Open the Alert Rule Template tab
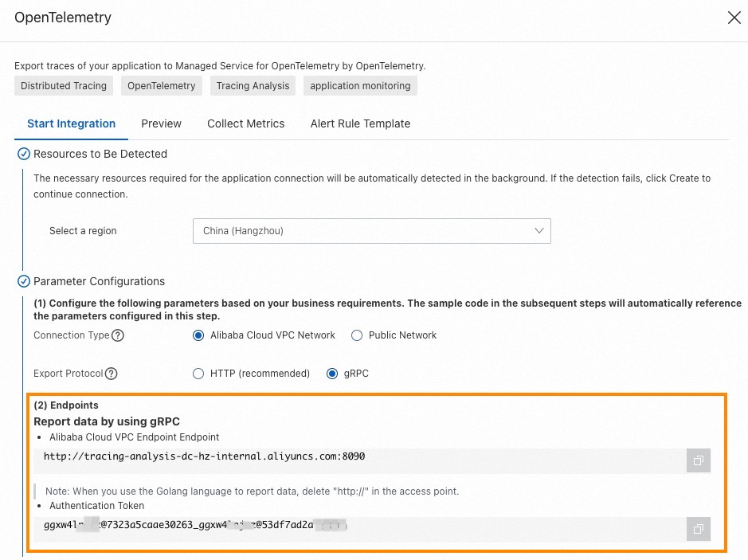Screen dimensions: 748x560 click(x=360, y=124)
